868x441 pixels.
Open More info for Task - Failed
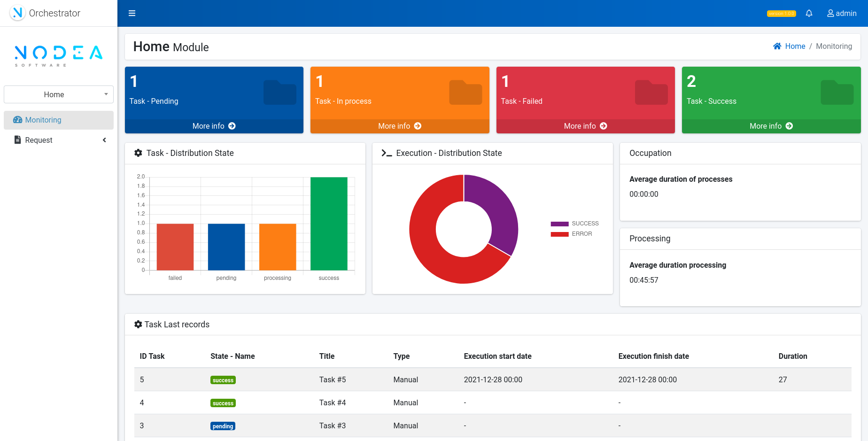coord(586,126)
